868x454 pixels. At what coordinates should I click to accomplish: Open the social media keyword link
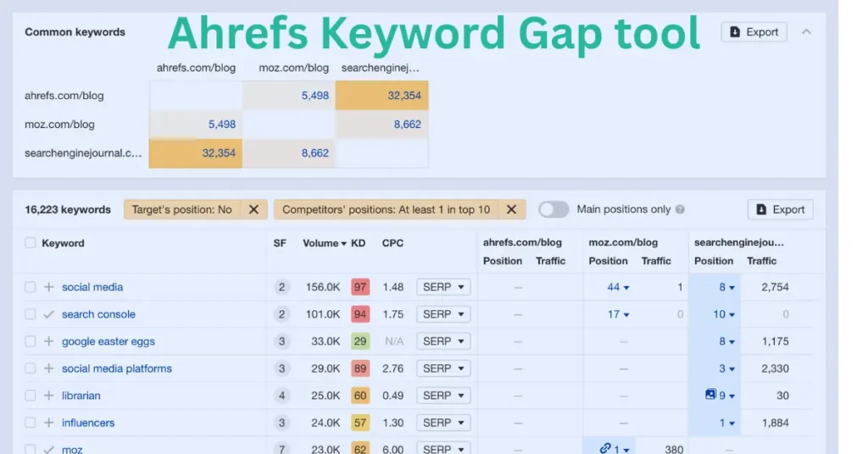point(92,287)
